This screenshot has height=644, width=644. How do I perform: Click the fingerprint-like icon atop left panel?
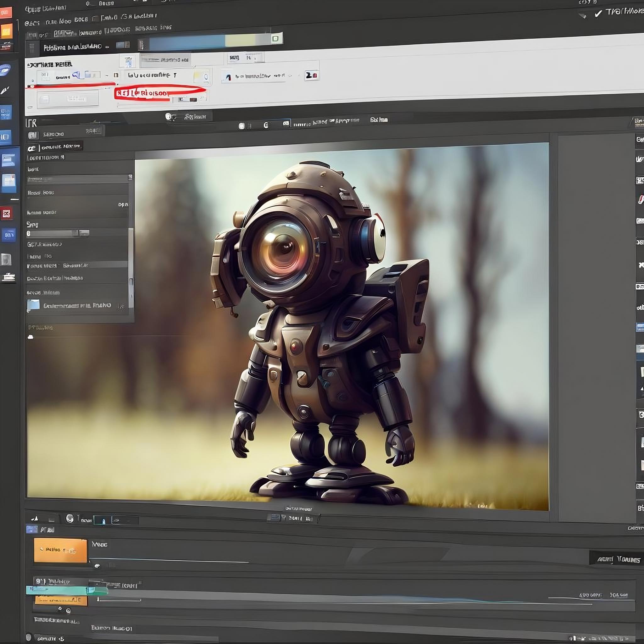pos(33,135)
